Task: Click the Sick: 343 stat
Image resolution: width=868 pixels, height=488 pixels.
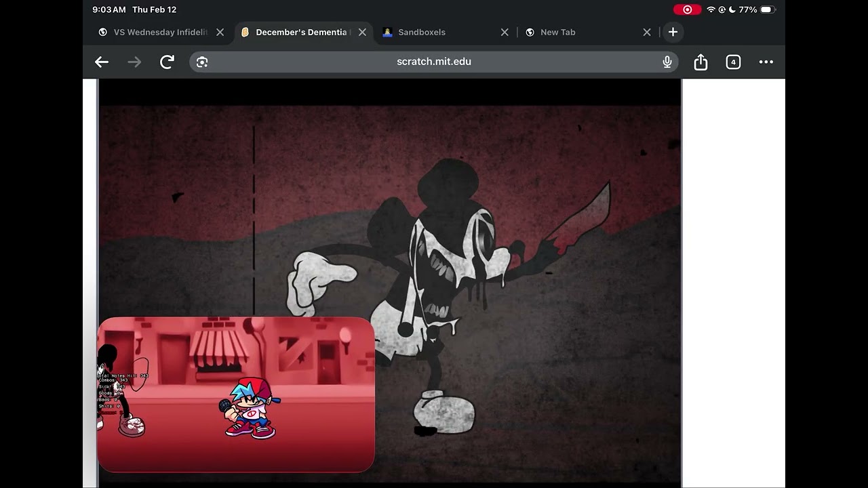Action: [112, 387]
